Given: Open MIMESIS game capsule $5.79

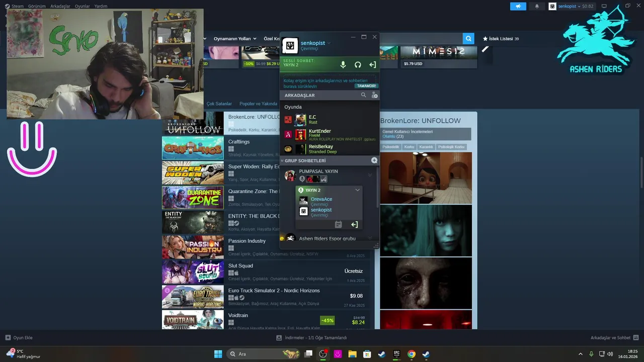Looking at the screenshot, I should (439, 57).
